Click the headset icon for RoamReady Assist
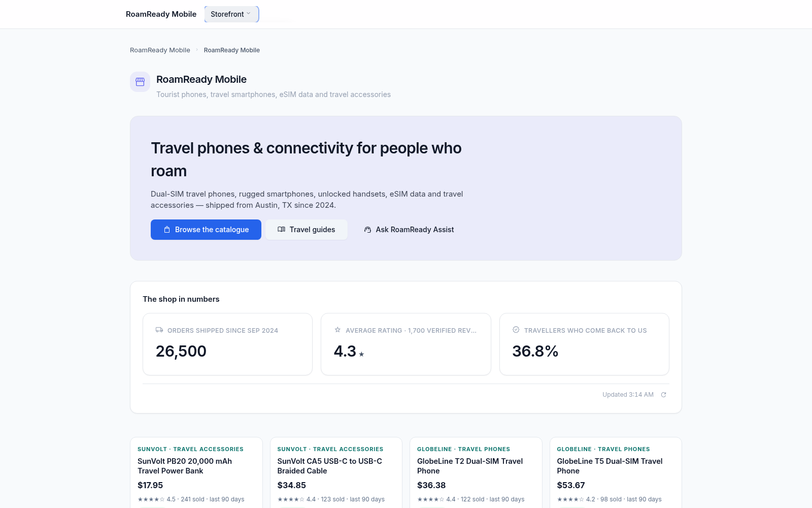Viewport: 812px width, 508px height. (x=367, y=230)
